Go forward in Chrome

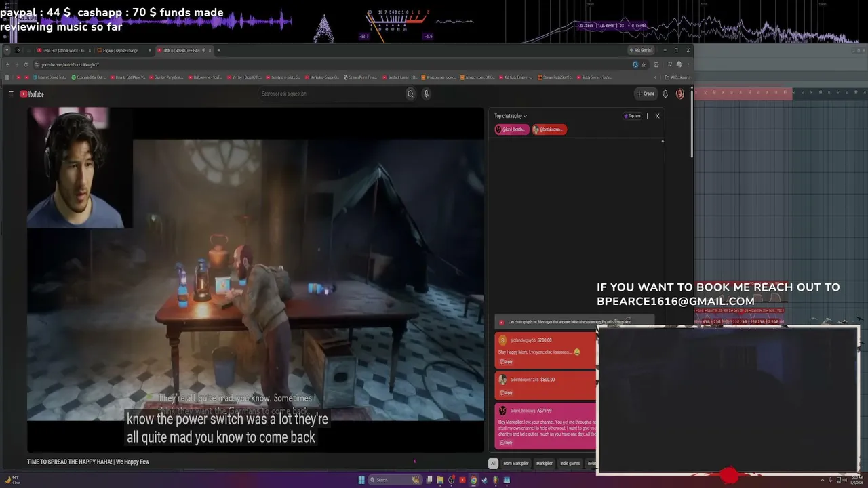coord(16,64)
